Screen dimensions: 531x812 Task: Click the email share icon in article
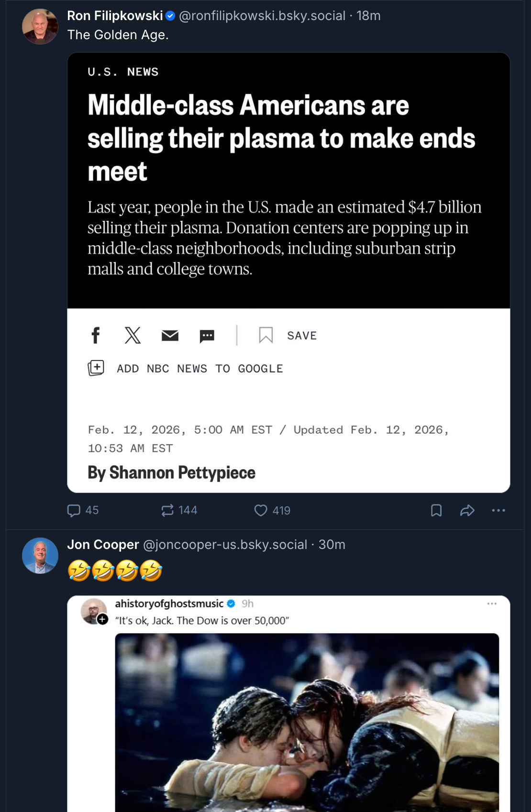pyautogui.click(x=170, y=336)
